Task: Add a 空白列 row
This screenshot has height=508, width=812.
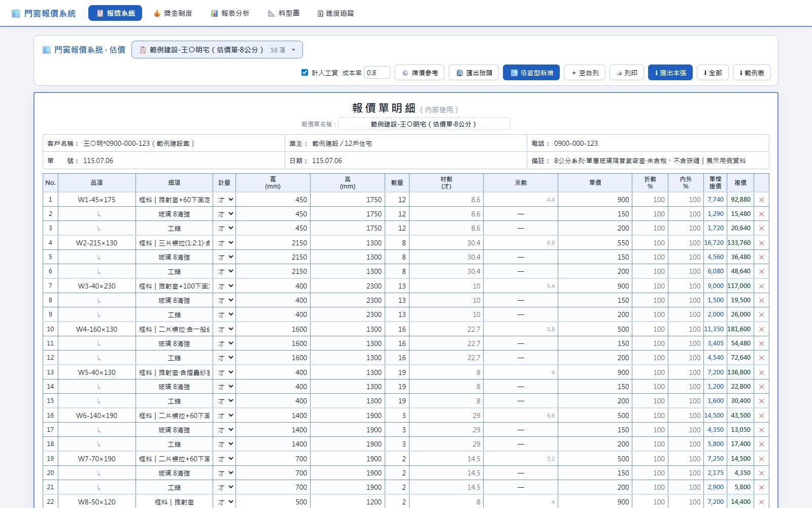Action: coord(585,73)
